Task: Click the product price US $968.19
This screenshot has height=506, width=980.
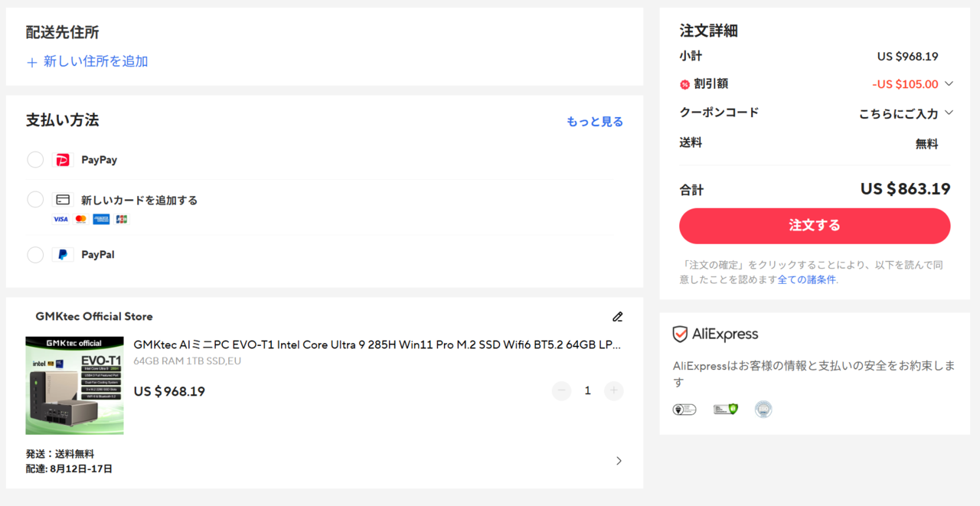Action: pos(169,391)
